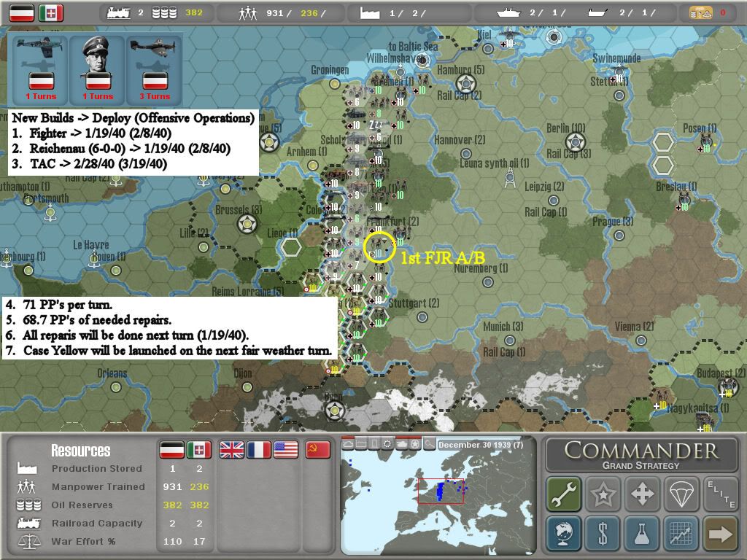The width and height of the screenshot is (747, 560).
Task: Click the Manpower Trained label
Action: coord(98,486)
